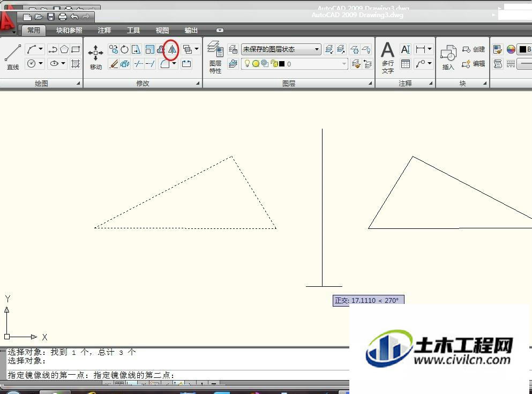Pick the Polygon tool icon
532x394 pixels.
(x=64, y=49)
